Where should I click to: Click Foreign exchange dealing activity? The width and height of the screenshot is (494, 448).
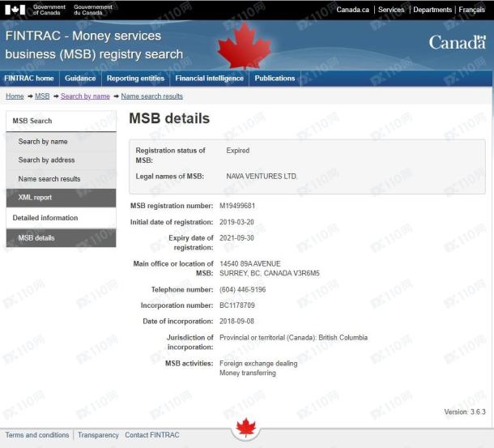pos(258,364)
